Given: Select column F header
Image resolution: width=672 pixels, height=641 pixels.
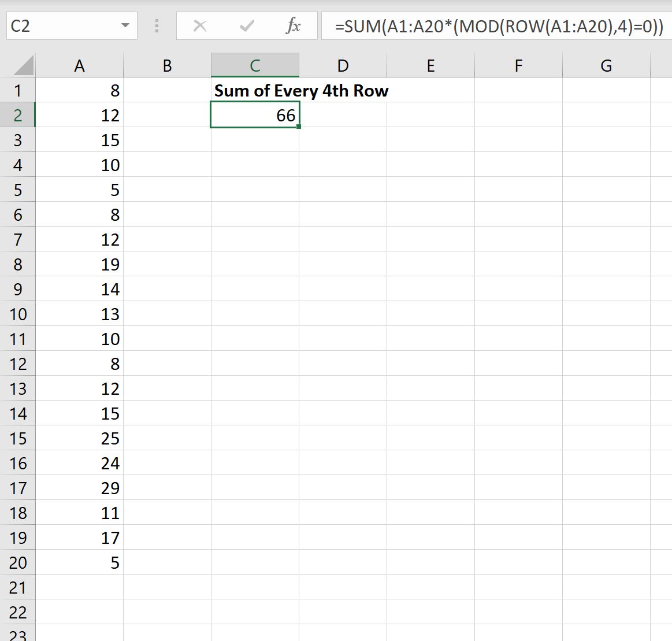Looking at the screenshot, I should (x=518, y=65).
